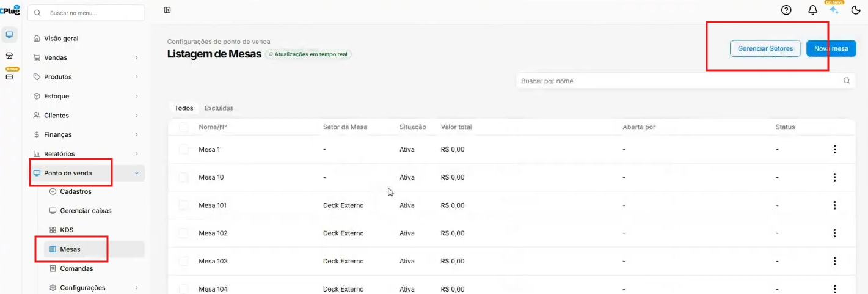
Task: Expand the Produtos submenu chevron
Action: (x=136, y=77)
